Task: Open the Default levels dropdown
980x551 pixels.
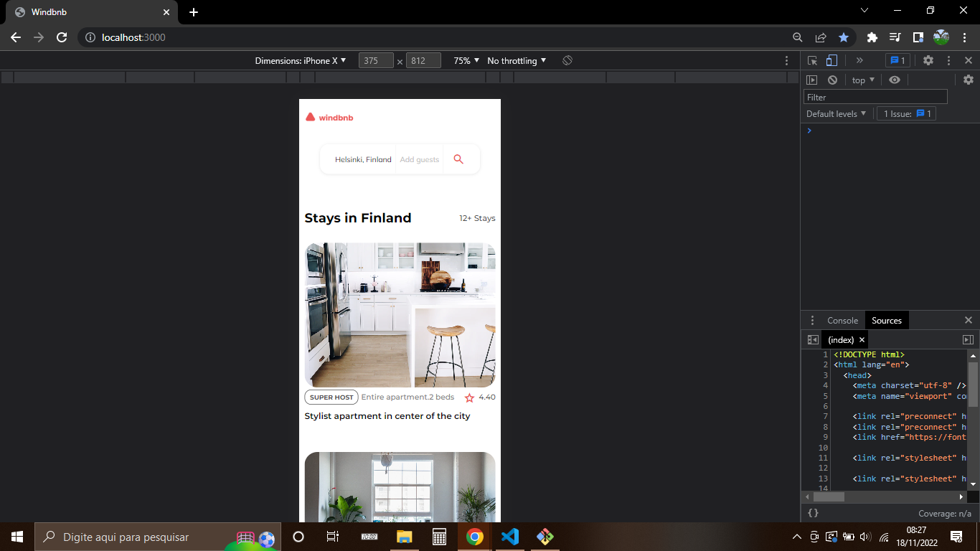Action: [836, 113]
